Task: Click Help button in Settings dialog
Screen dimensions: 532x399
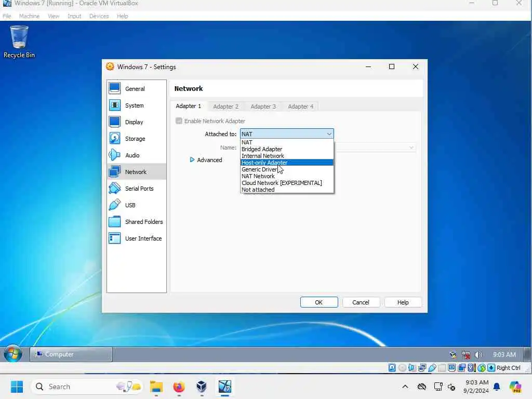Action: (x=403, y=302)
